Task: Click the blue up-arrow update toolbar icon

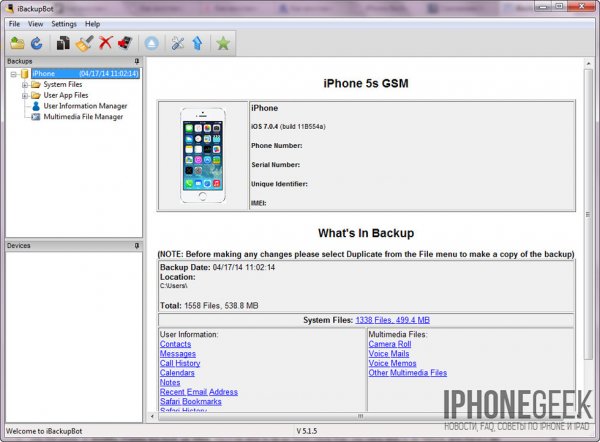Action: click(197, 43)
